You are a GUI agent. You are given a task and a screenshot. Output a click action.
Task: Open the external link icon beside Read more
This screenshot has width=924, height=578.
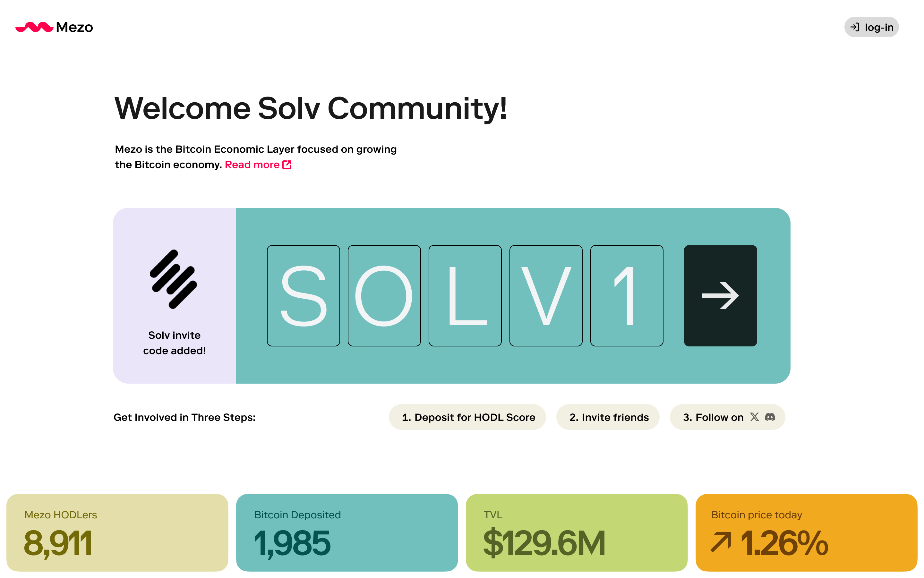[x=287, y=165]
